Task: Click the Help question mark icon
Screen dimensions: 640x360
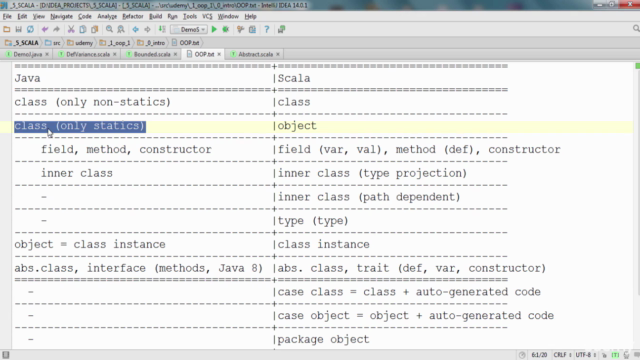Action: coord(267,29)
